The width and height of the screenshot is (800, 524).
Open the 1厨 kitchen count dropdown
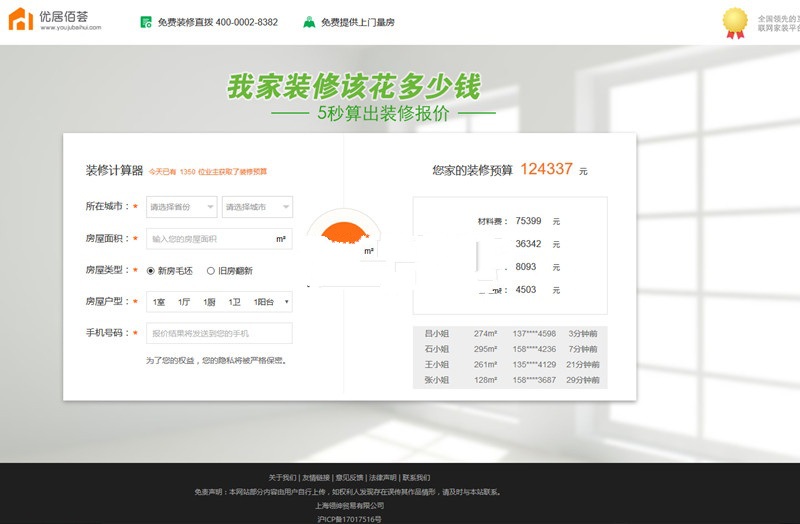209,302
